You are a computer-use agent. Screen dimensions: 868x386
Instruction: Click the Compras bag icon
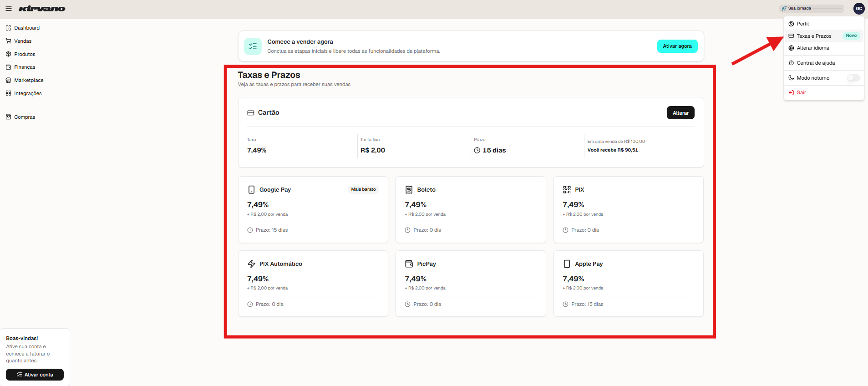coord(8,117)
